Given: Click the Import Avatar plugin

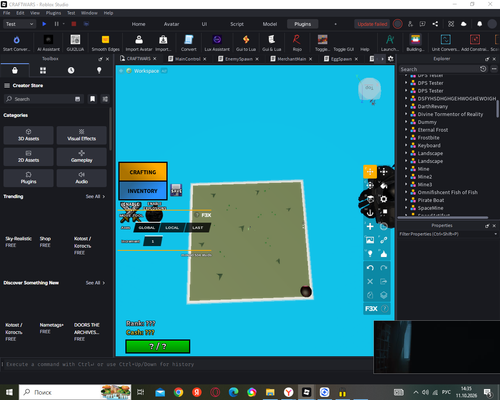Looking at the screenshot, I should pyautogui.click(x=139, y=43).
